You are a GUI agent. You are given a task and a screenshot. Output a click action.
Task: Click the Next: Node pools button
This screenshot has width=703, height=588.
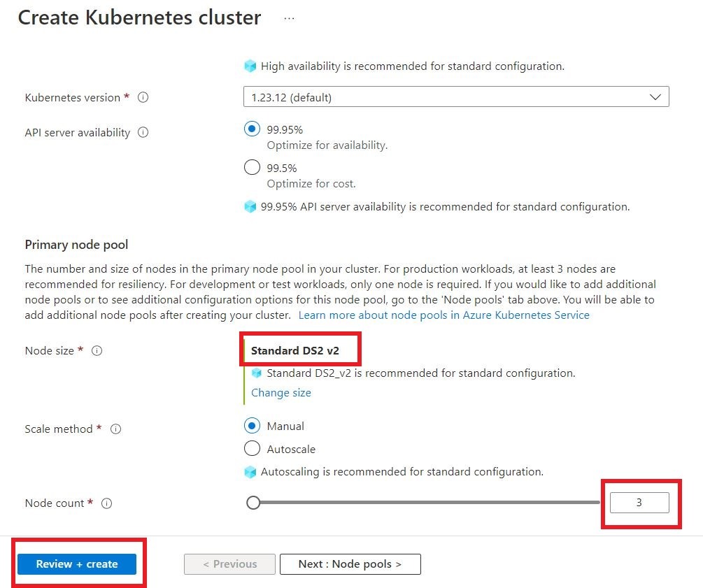[350, 564]
